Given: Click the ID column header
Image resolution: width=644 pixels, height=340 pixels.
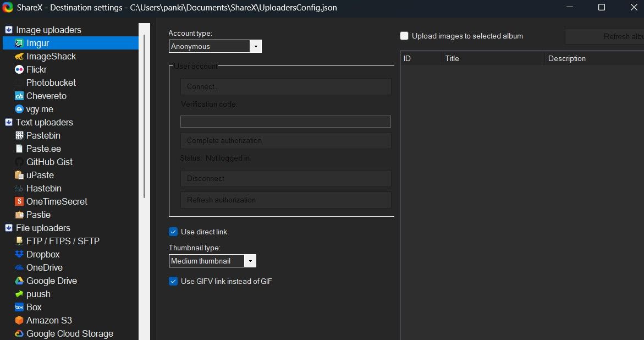Looking at the screenshot, I should (421, 58).
